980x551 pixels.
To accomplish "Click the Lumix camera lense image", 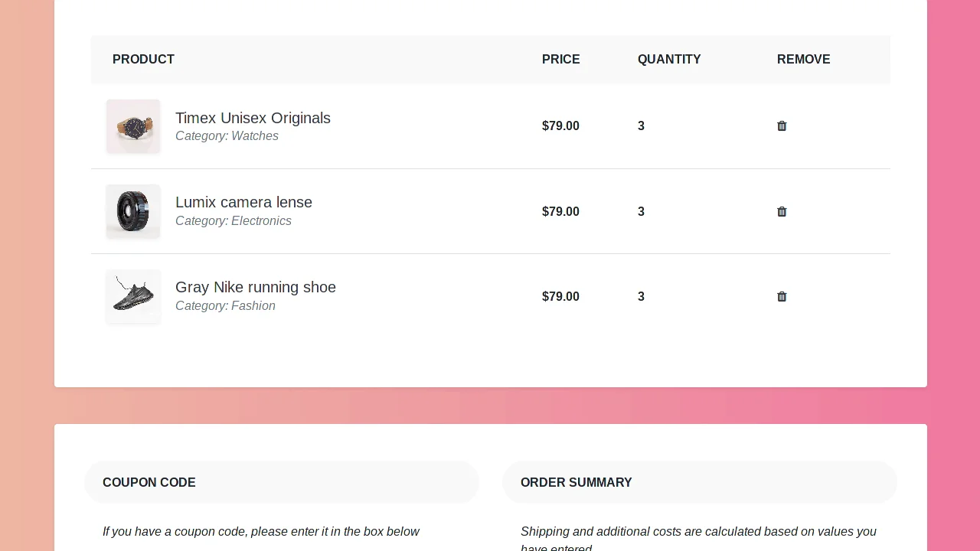I will tap(133, 211).
